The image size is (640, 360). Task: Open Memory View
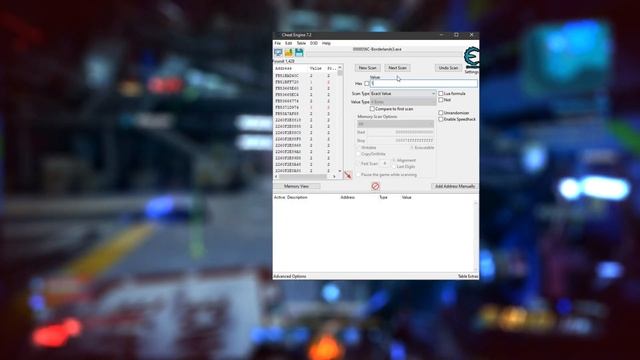(x=296, y=186)
